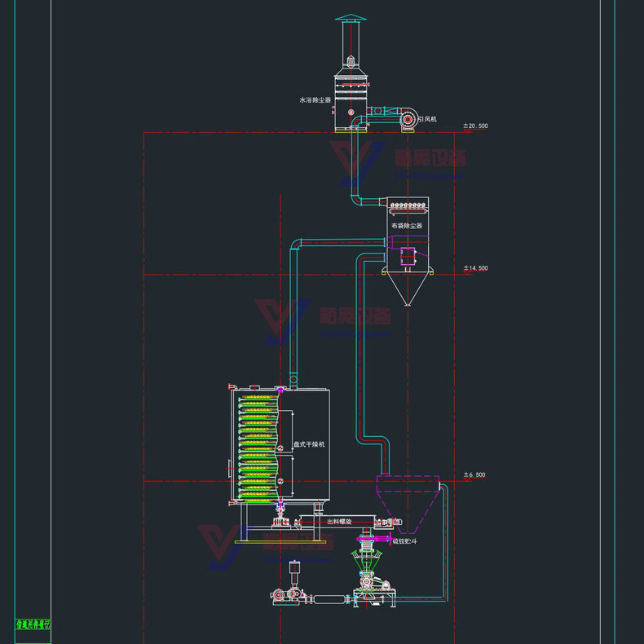Select the ±6.500 elevation marker
This screenshot has height=644, width=644.
coord(474,474)
